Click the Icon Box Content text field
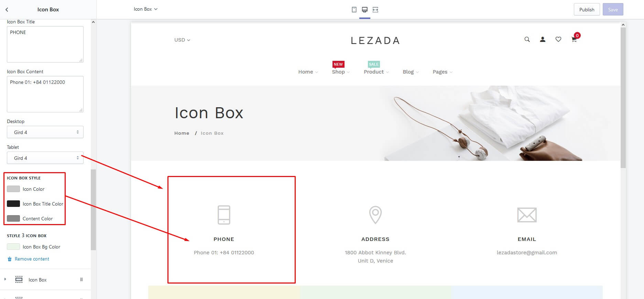644x299 pixels. 45,94
